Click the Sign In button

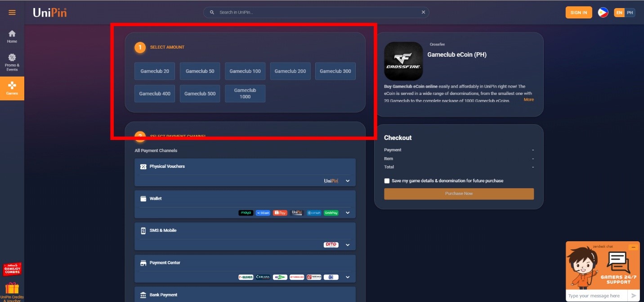click(578, 12)
